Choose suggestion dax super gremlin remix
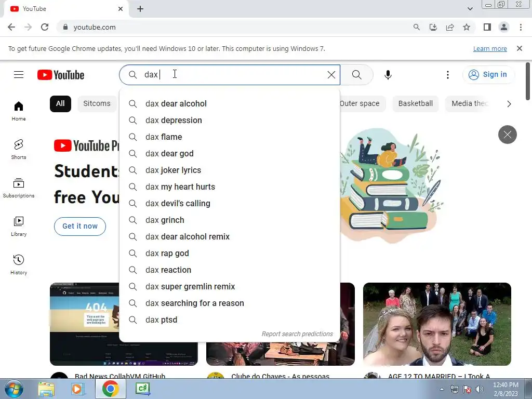The height and width of the screenshot is (399, 532). tap(229, 286)
